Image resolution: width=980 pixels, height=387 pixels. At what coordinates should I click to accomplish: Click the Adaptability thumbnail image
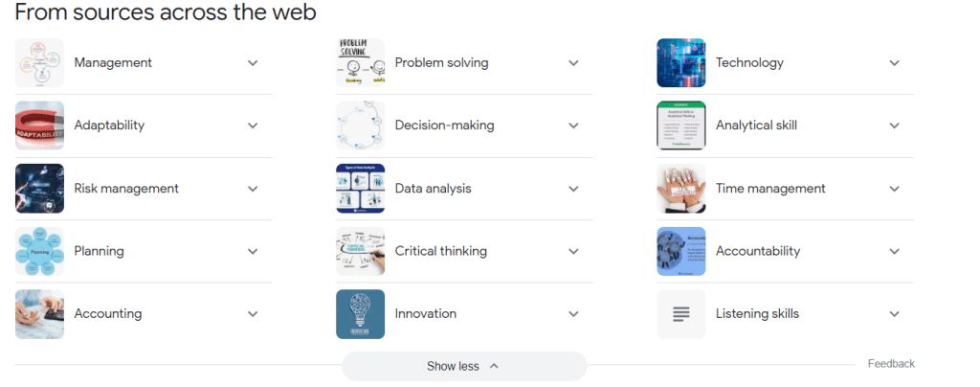click(39, 125)
